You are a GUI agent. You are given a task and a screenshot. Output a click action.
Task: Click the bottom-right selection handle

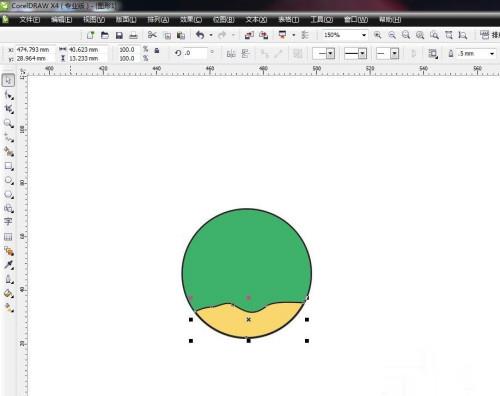pos(307,341)
